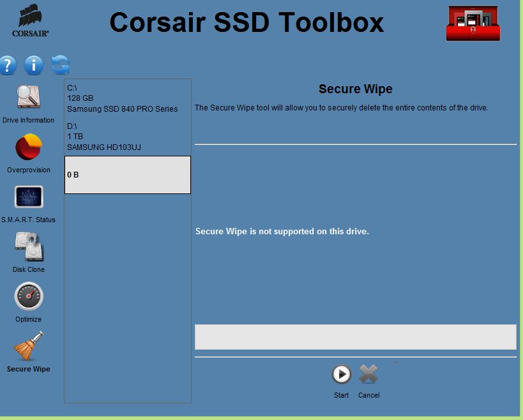Click the Corsair SSD Toolbox title
The width and height of the screenshot is (523, 420).
tap(247, 23)
